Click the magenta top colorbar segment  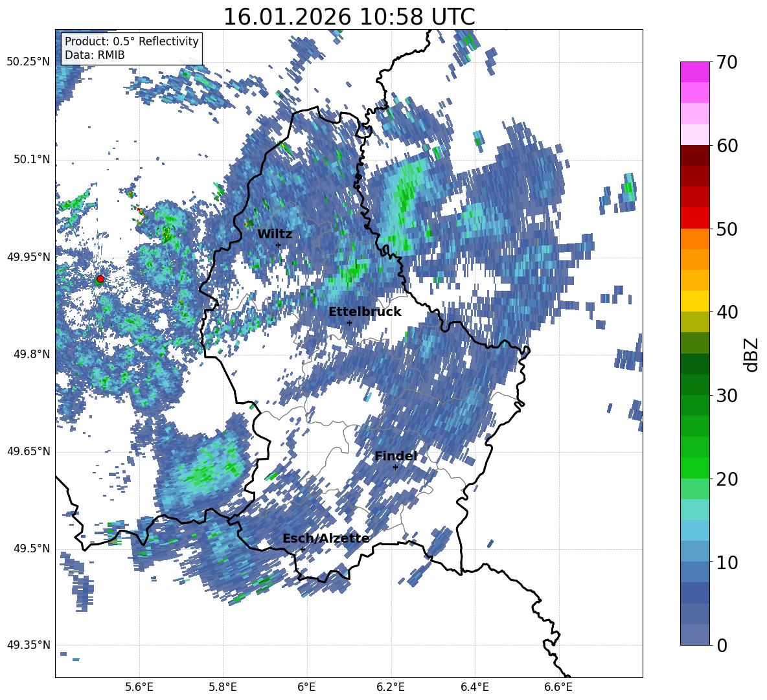tap(694, 72)
